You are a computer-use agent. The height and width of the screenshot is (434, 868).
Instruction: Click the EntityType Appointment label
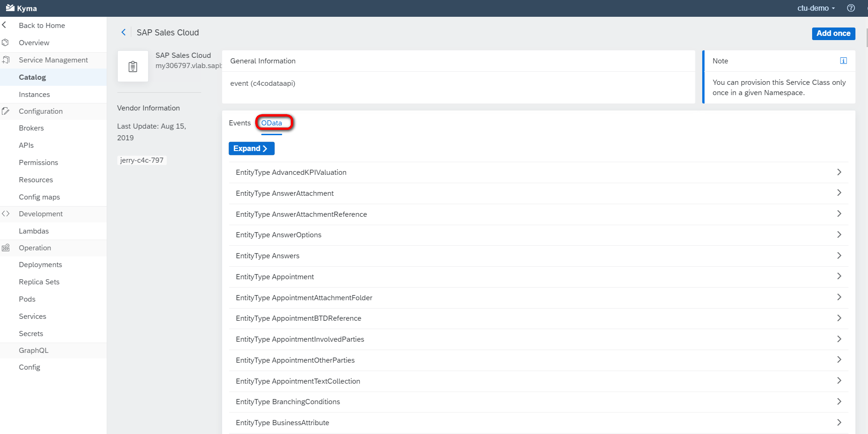coord(275,276)
